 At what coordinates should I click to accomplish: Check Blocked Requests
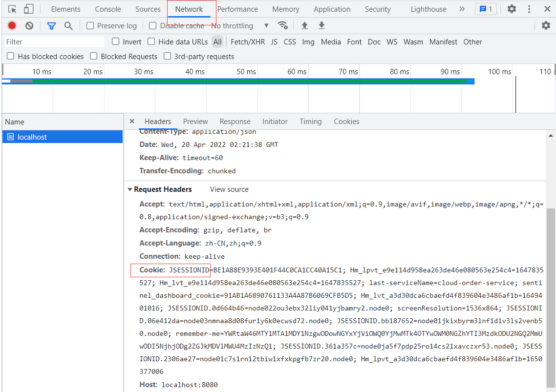[94, 56]
